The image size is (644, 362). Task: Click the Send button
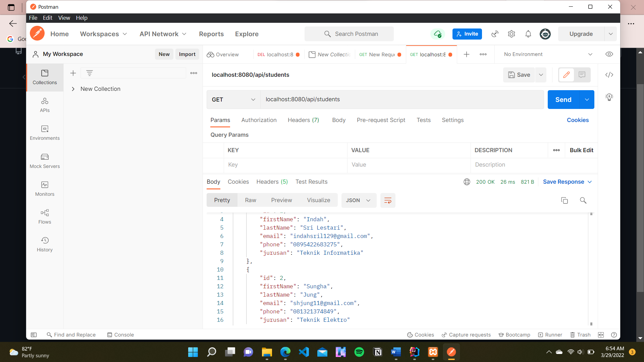click(x=563, y=100)
